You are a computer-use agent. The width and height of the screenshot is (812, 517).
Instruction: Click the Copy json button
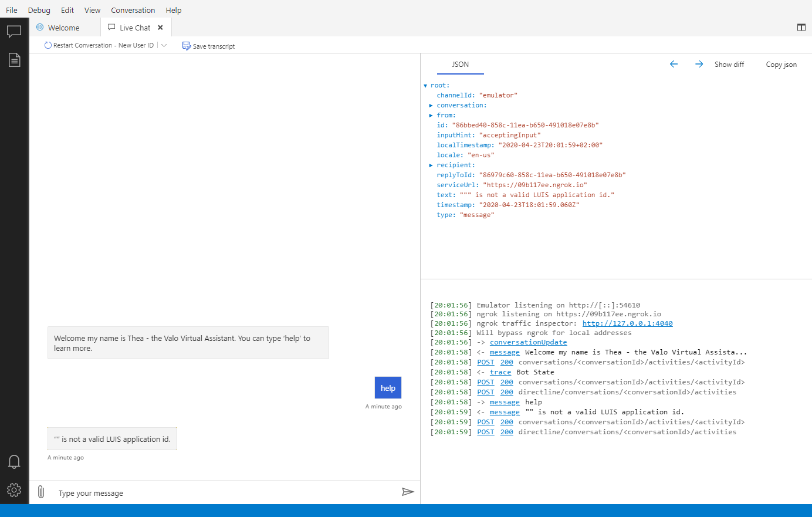click(781, 65)
